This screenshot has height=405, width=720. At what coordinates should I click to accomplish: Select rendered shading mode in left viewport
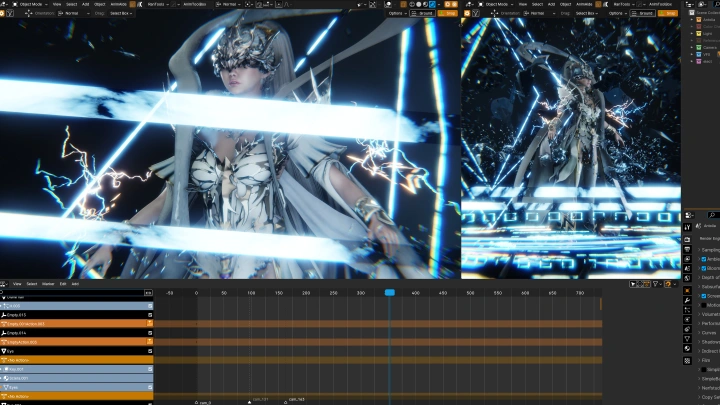coord(432,4)
